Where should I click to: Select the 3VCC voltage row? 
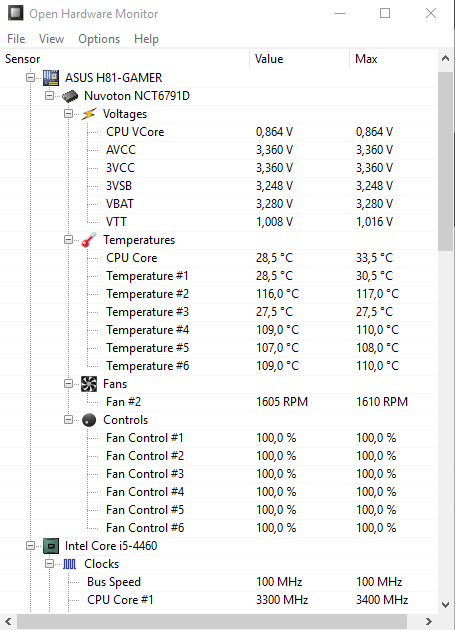click(219, 168)
